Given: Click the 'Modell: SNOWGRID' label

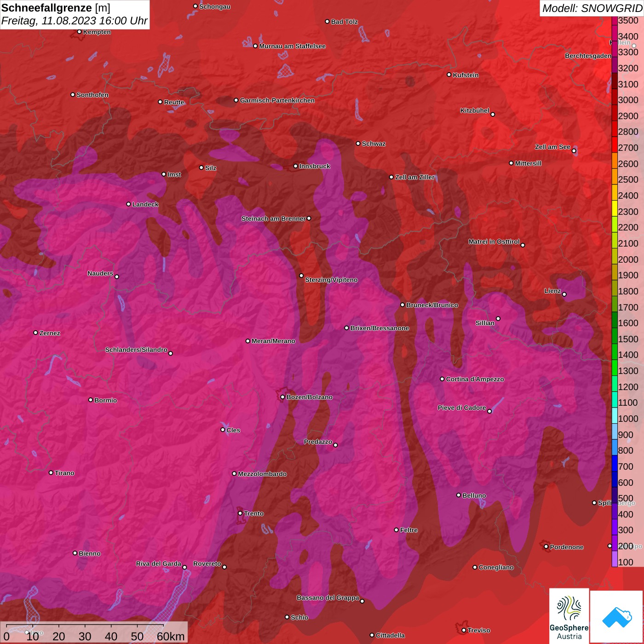Looking at the screenshot, I should (x=592, y=8).
